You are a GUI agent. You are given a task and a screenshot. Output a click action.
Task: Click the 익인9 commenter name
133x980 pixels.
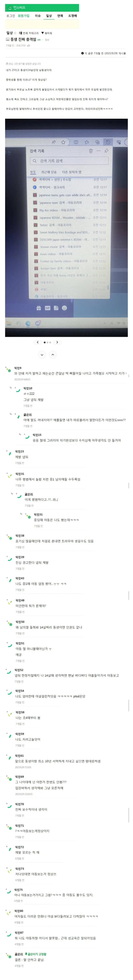click(x=18, y=368)
